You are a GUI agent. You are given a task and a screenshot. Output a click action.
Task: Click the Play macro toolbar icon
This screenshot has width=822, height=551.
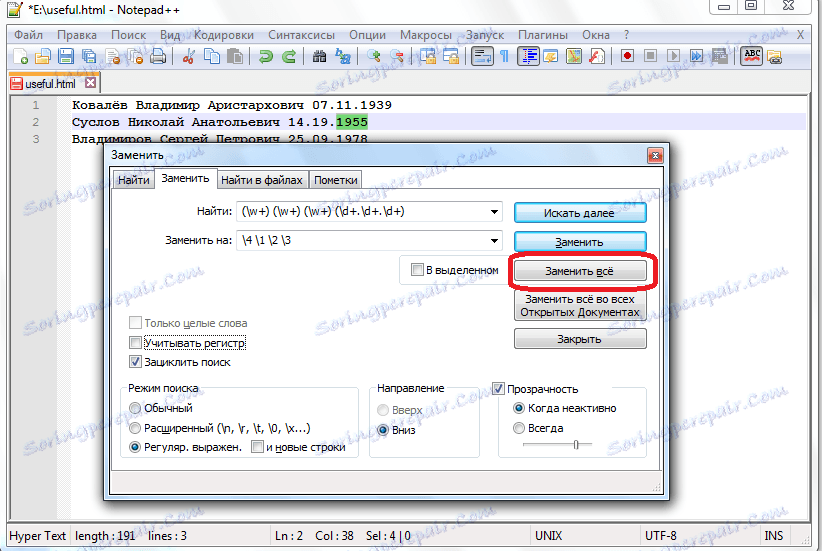pyautogui.click(x=673, y=56)
